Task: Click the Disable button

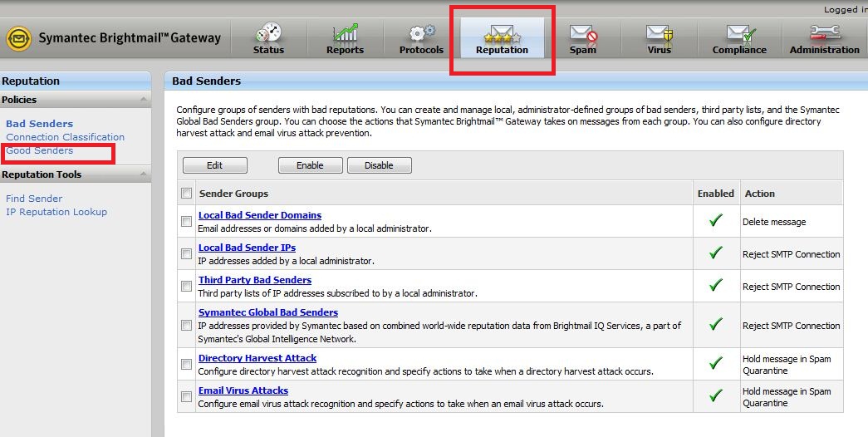Action: (x=380, y=165)
